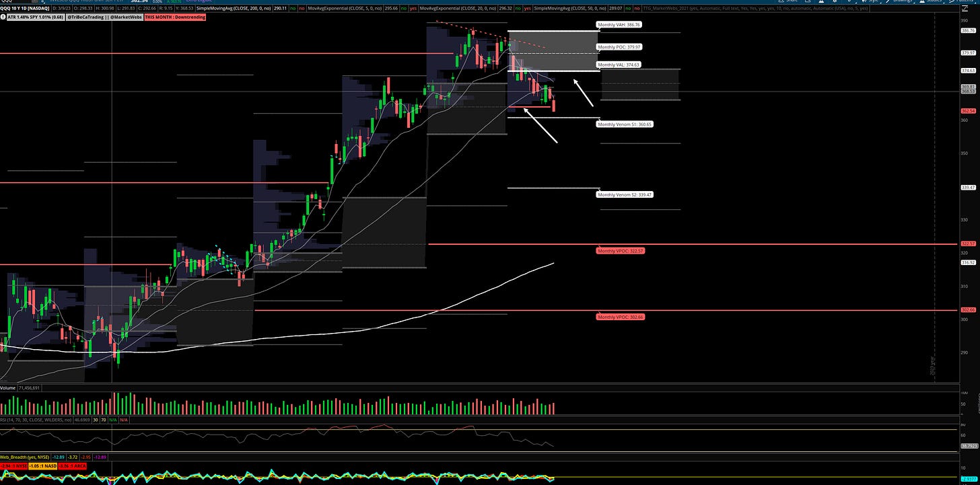The image size is (980, 485).
Task: Click the red N/A value in RSI header
Action: (x=124, y=420)
